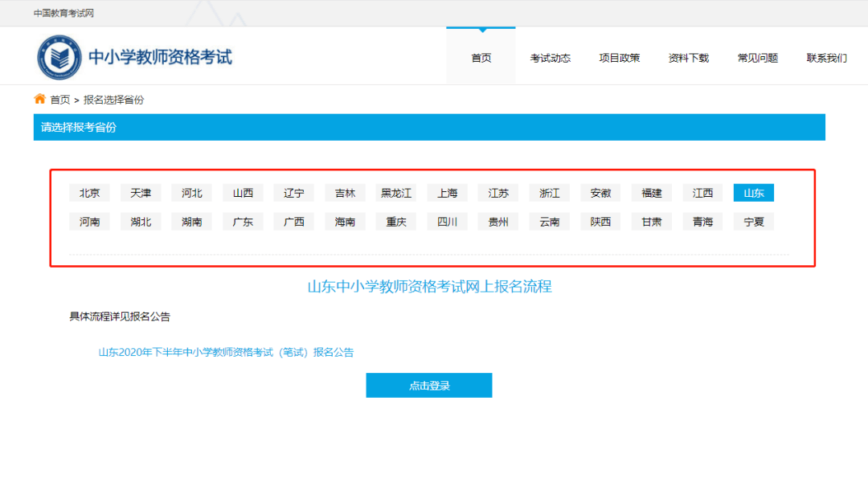The width and height of the screenshot is (868, 495).
Task: Select the 天津 province button
Action: coord(141,193)
